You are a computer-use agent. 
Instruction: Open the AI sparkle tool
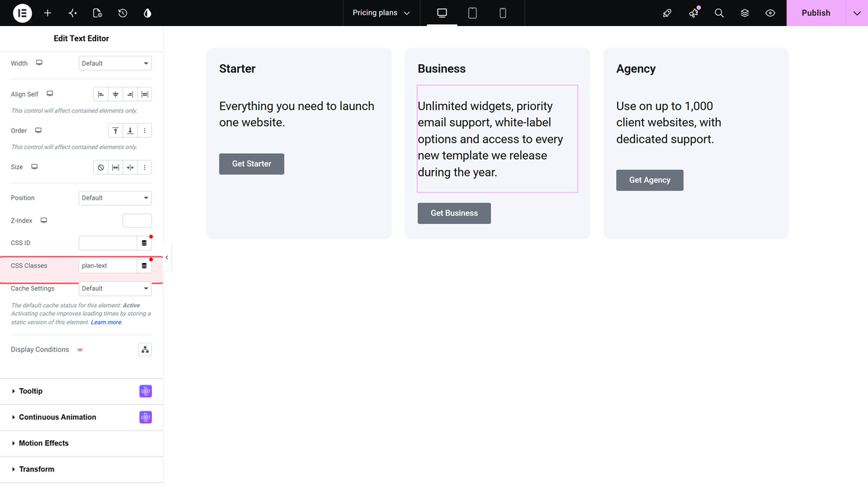coord(72,13)
